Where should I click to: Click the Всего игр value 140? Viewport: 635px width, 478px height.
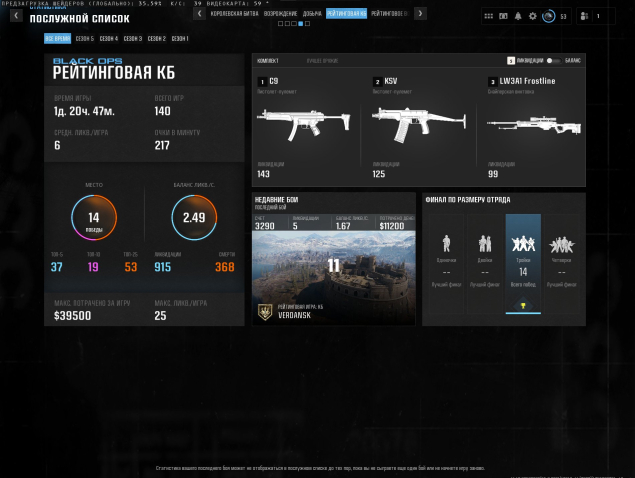pos(162,111)
